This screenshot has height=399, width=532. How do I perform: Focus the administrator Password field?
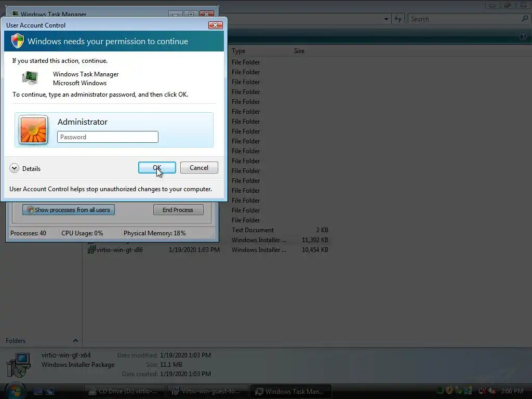[x=108, y=137]
